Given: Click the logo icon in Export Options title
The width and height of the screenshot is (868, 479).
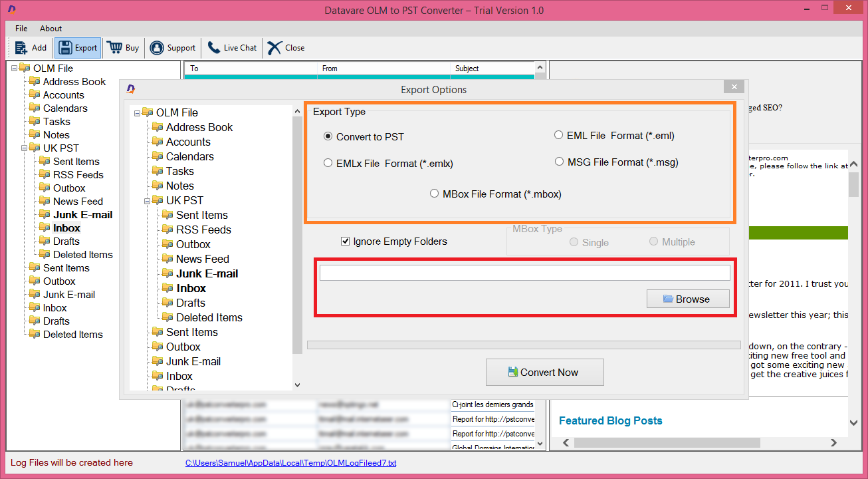Looking at the screenshot, I should [130, 89].
